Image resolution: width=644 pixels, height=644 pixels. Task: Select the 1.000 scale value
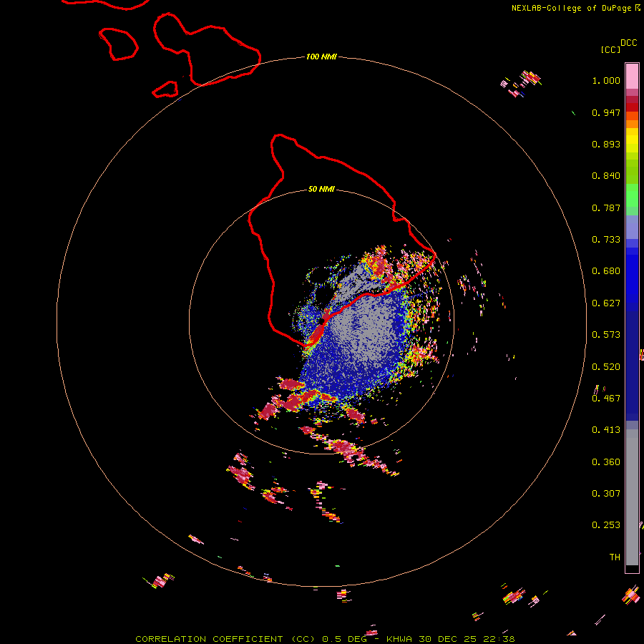606,80
